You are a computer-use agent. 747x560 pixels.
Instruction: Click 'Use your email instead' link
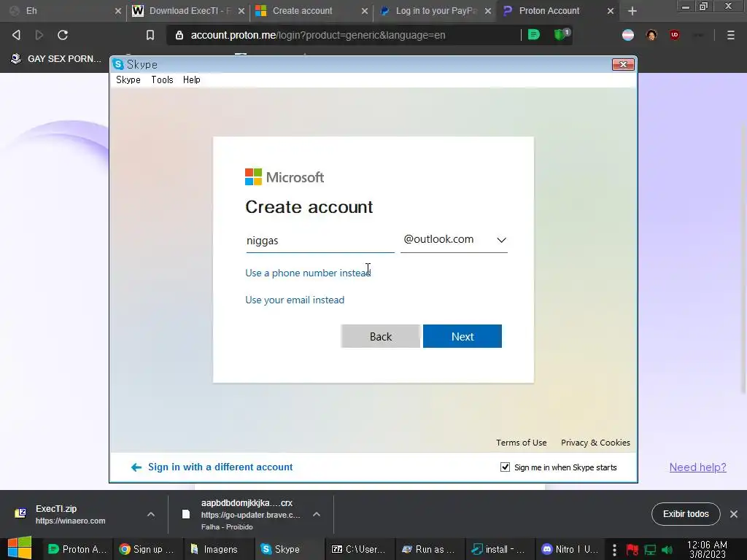click(295, 300)
